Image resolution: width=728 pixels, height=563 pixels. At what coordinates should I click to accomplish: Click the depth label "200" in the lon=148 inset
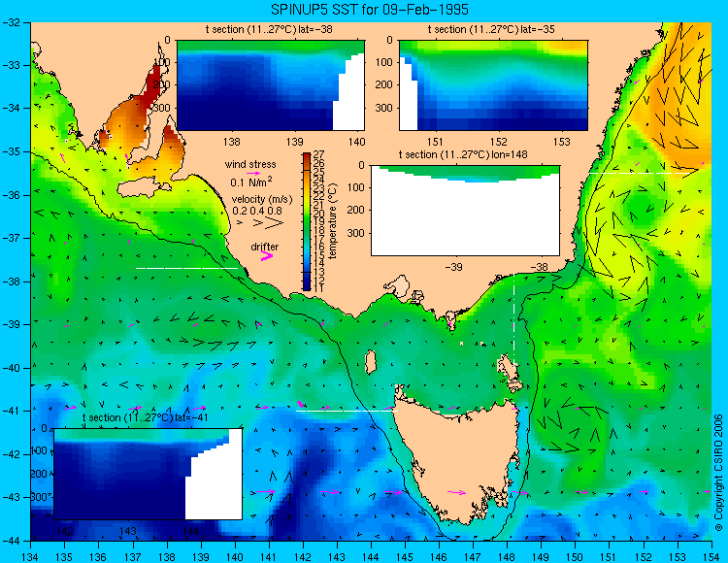tap(356, 211)
